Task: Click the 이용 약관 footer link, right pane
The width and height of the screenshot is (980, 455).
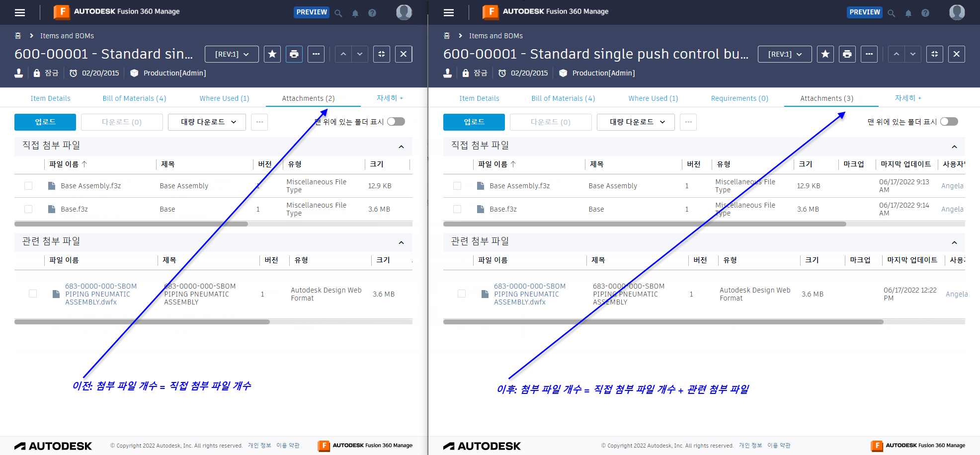Action: coord(779,446)
